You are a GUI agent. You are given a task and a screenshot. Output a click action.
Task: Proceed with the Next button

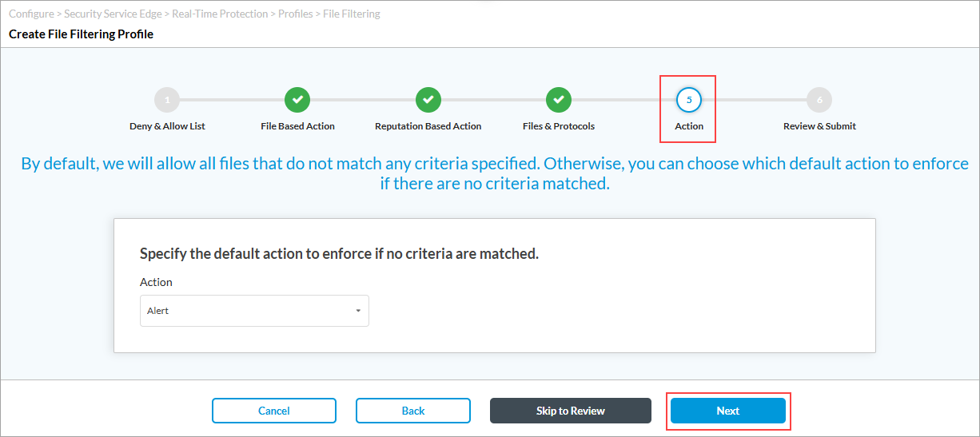tap(727, 411)
